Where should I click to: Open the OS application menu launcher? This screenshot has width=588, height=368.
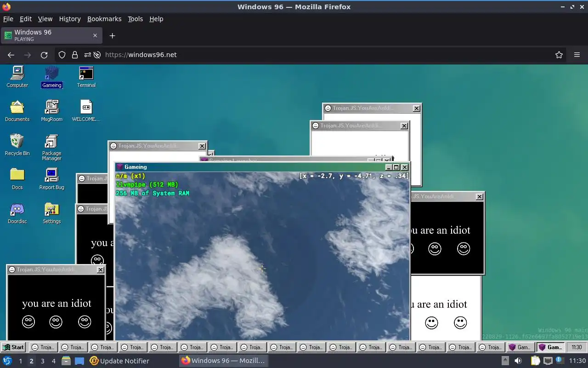(7, 361)
